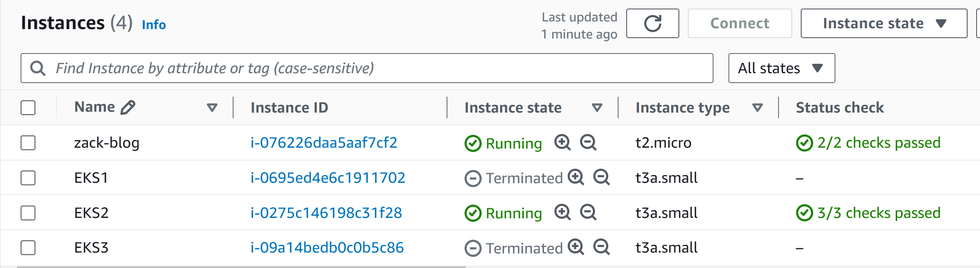Click the Instance state column sort arrow
Screen dimensions: 980x268
[597, 107]
